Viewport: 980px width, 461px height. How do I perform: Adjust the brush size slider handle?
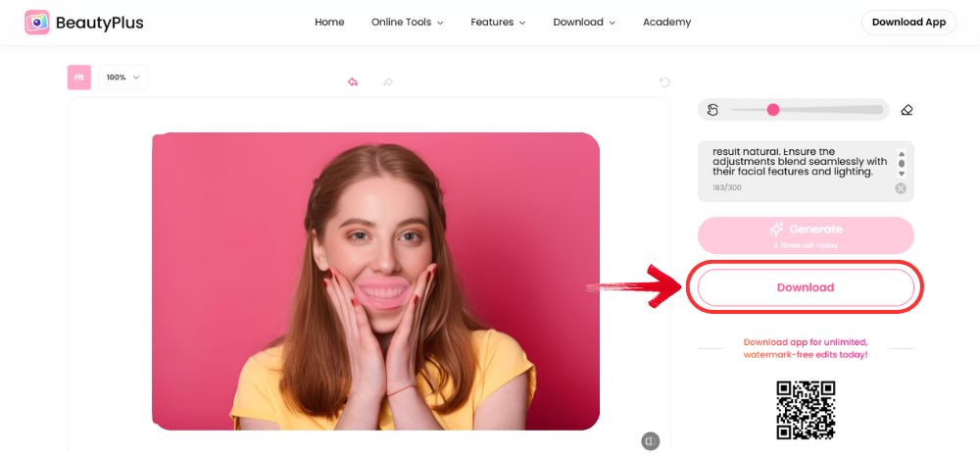coord(773,110)
